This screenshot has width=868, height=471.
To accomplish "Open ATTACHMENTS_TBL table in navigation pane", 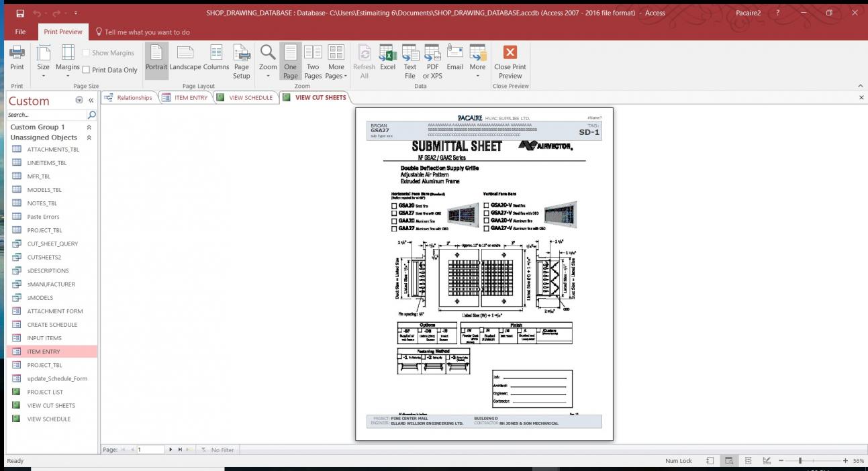I will (52, 150).
